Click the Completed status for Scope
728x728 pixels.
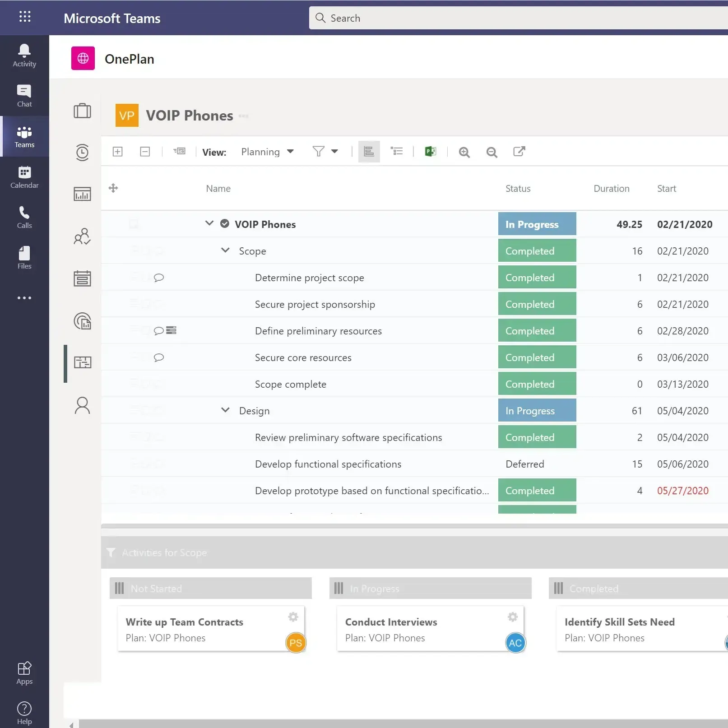[x=537, y=250]
